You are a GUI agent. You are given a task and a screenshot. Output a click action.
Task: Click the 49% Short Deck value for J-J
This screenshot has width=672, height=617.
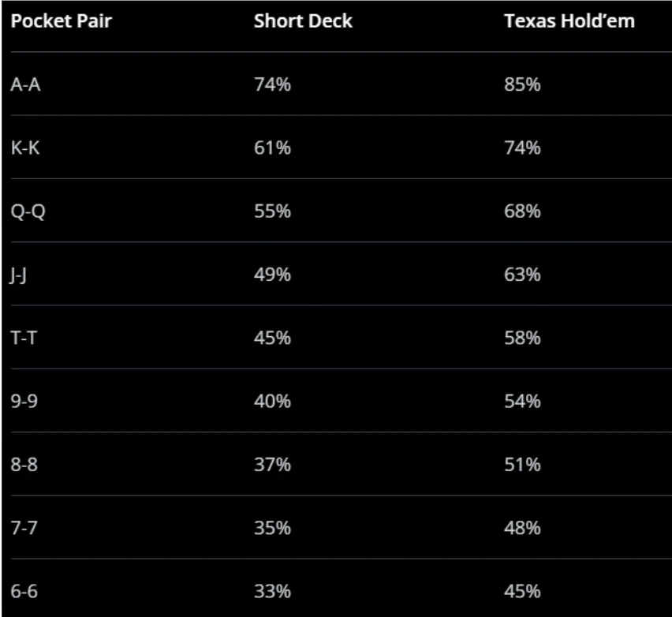[x=272, y=274]
